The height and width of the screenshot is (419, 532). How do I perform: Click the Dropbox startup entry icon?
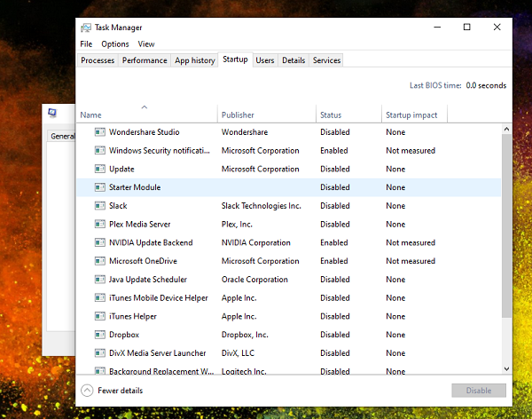click(99, 336)
